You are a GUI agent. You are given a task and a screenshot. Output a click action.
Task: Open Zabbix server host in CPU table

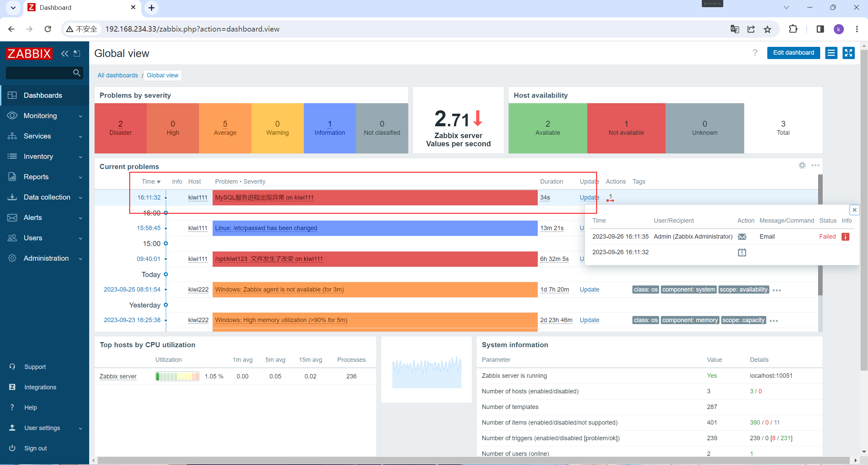(118, 376)
